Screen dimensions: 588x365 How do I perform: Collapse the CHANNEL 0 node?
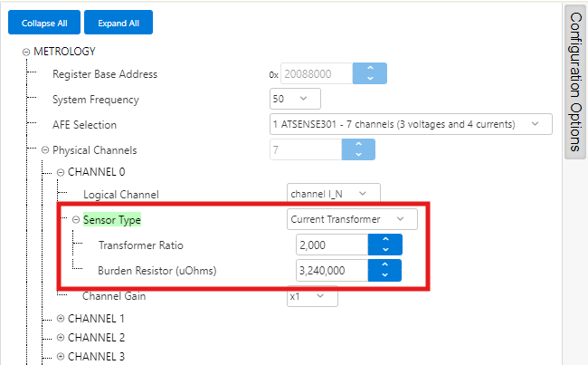(61, 172)
